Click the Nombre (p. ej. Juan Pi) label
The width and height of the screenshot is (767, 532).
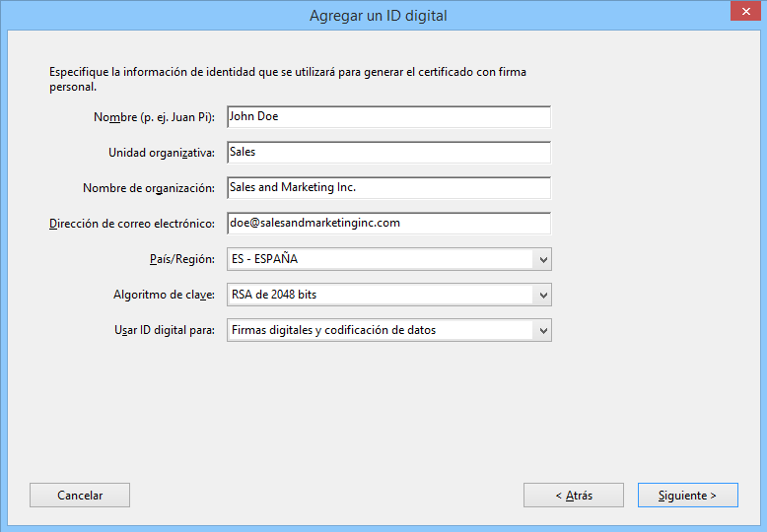tap(154, 117)
